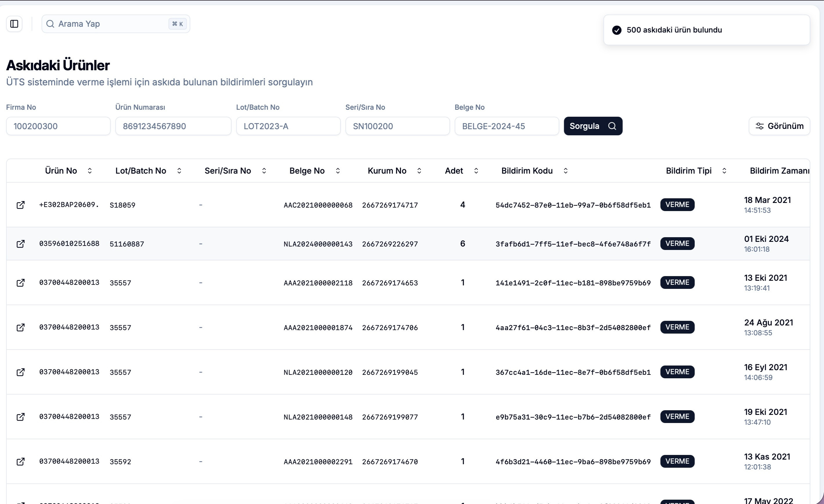Image resolution: width=824 pixels, height=504 pixels.
Task: Click the Seri/Sıra No input field
Action: (397, 126)
